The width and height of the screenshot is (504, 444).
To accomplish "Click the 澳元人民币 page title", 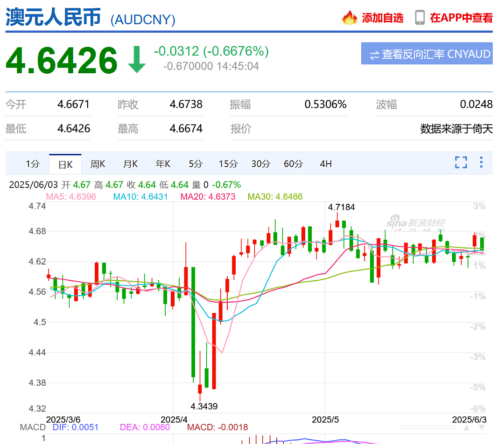I will (x=53, y=17).
